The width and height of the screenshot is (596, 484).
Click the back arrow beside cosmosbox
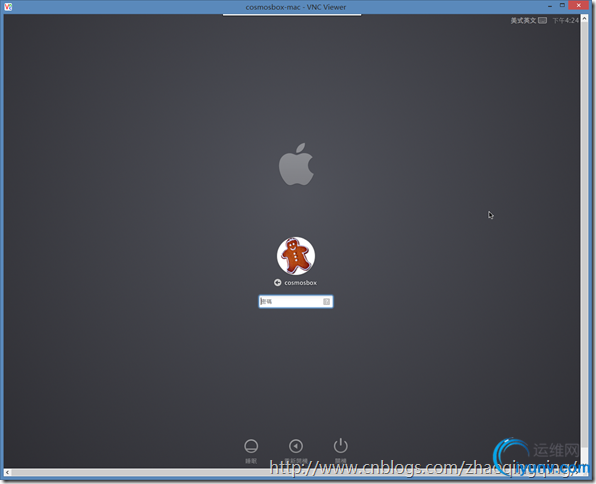(277, 282)
